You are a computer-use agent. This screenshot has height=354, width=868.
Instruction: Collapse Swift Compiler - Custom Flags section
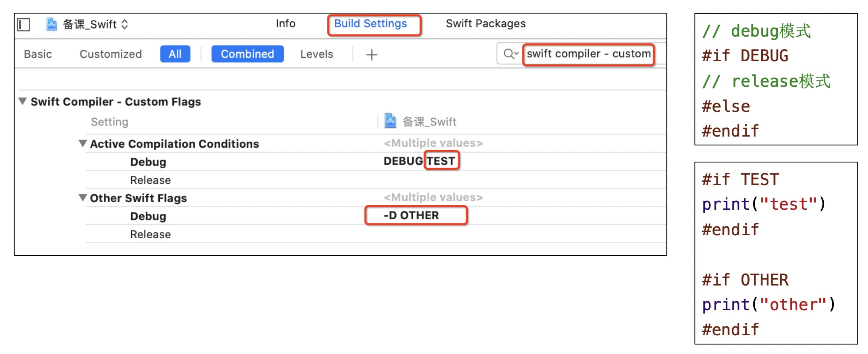pos(23,101)
